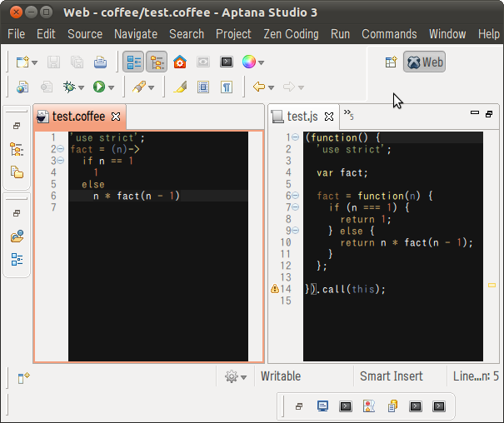Close the test.js tab
This screenshot has width=504, height=423.
[x=329, y=117]
